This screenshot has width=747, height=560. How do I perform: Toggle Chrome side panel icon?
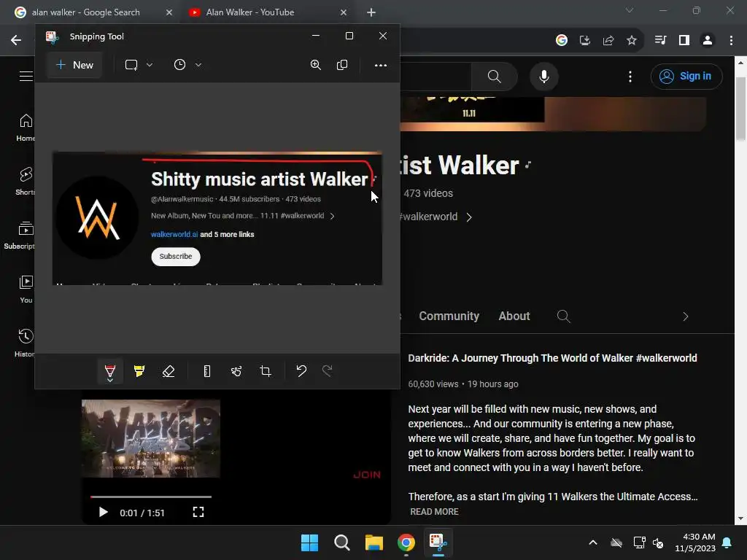684,41
